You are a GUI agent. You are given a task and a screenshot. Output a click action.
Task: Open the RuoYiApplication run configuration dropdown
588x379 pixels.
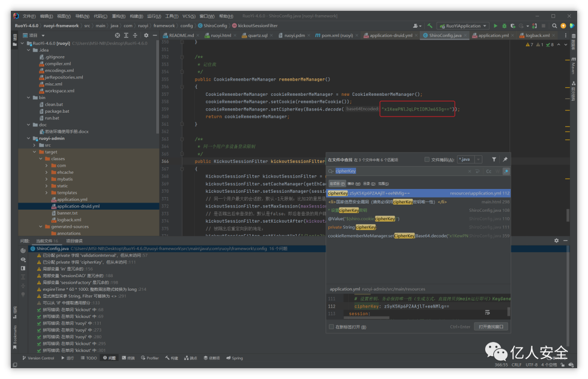click(463, 26)
